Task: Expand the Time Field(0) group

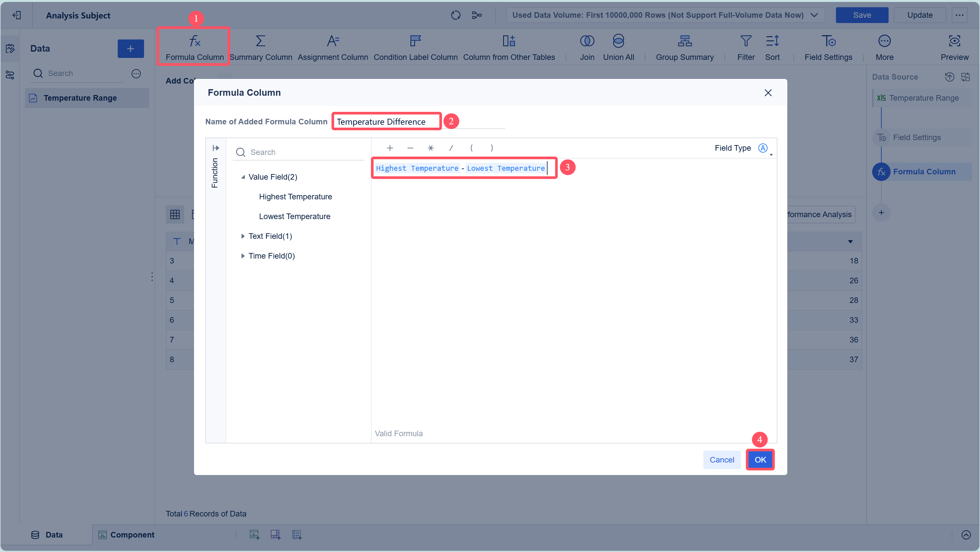Action: [243, 256]
